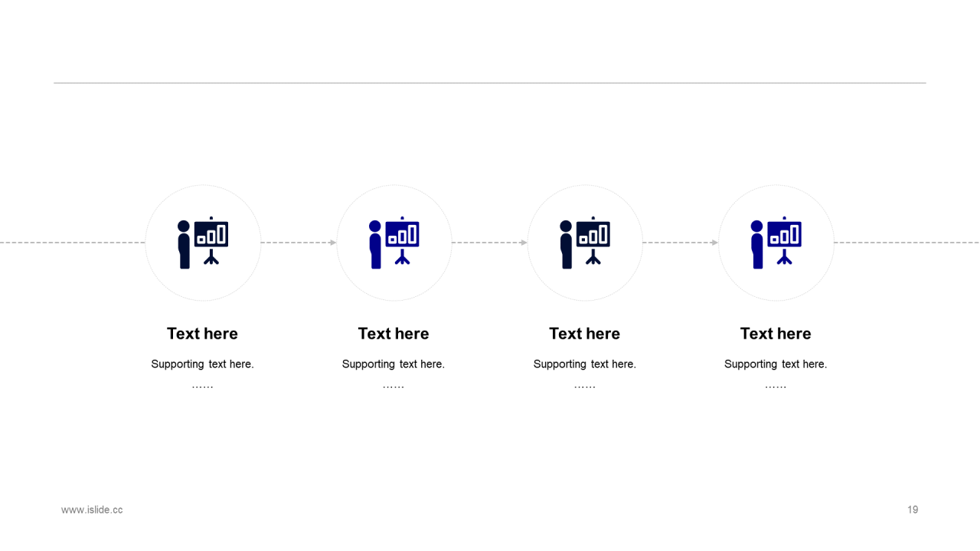The height and width of the screenshot is (551, 980).
Task: Click the slide number 19
Action: pyautogui.click(x=913, y=510)
